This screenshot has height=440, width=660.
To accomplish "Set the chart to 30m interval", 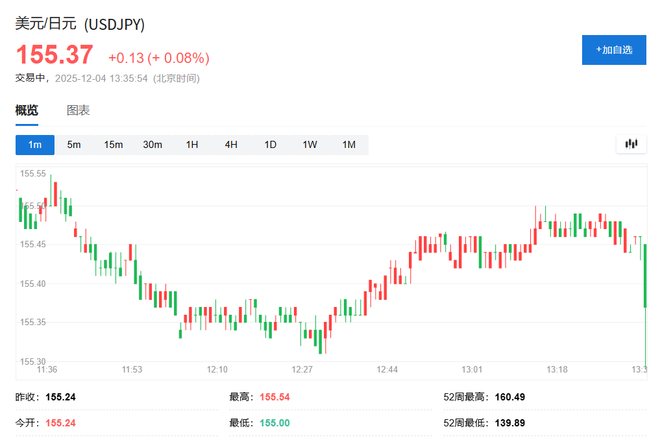I will [x=152, y=145].
